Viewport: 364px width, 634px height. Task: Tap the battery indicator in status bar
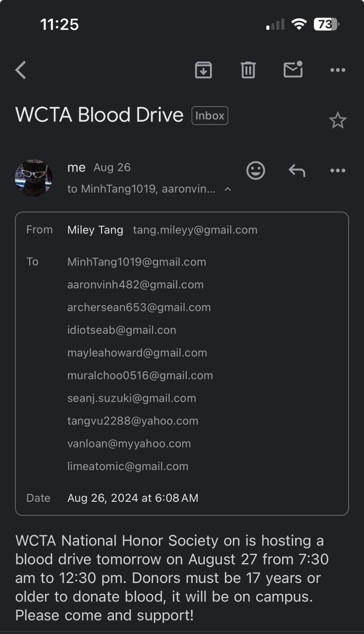[x=326, y=24]
